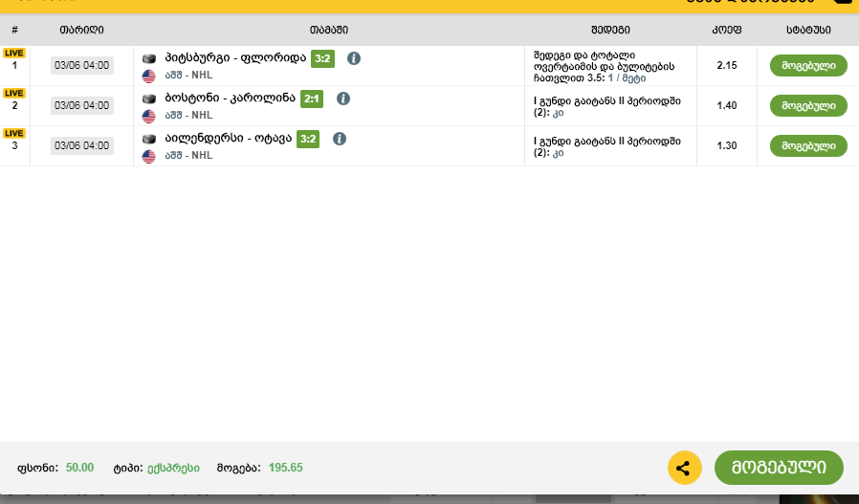The image size is (859, 504).
Task: Click winnings value 195.65
Action: (x=285, y=468)
